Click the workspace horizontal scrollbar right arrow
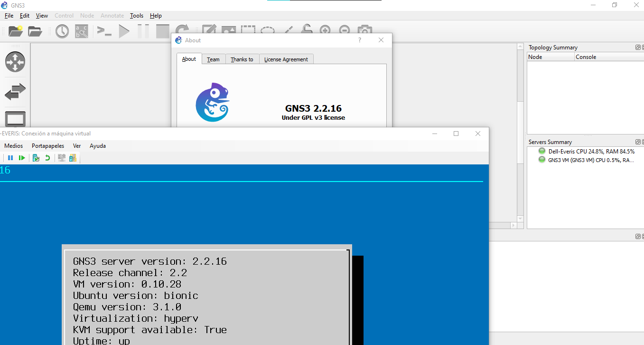The image size is (644, 345). (513, 225)
